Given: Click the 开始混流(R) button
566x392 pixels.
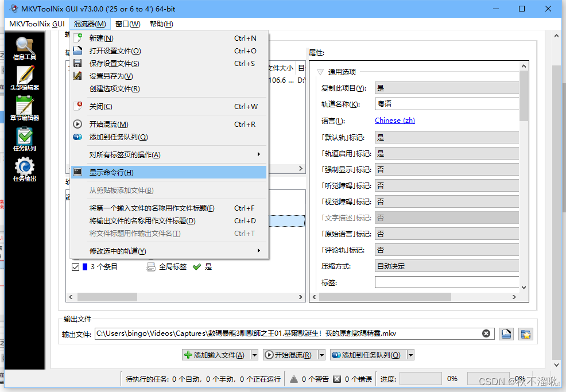Looking at the screenshot, I should (x=290, y=355).
